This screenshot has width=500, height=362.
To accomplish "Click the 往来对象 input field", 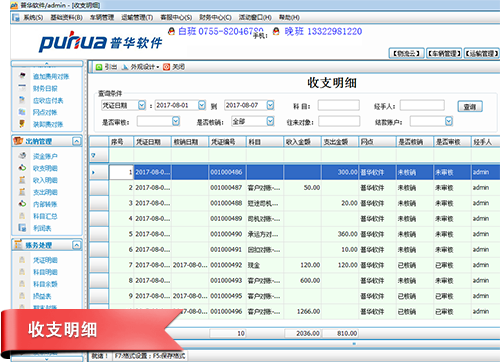I will pos(339,121).
